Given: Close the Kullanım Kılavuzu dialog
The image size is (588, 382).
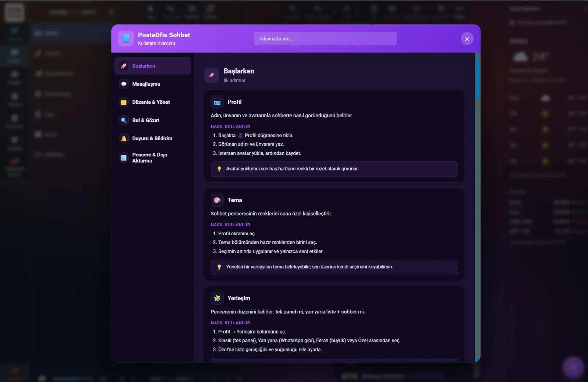Looking at the screenshot, I should click(x=467, y=39).
